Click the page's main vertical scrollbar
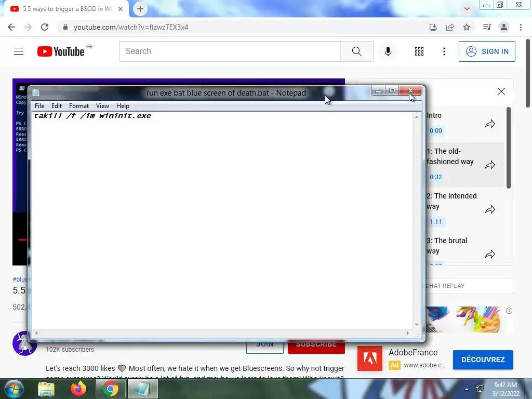532x399 pixels. [x=528, y=73]
